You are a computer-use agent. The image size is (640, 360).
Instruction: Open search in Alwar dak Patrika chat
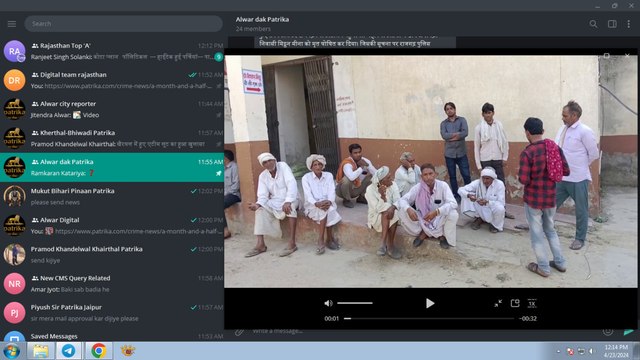pyautogui.click(x=593, y=24)
